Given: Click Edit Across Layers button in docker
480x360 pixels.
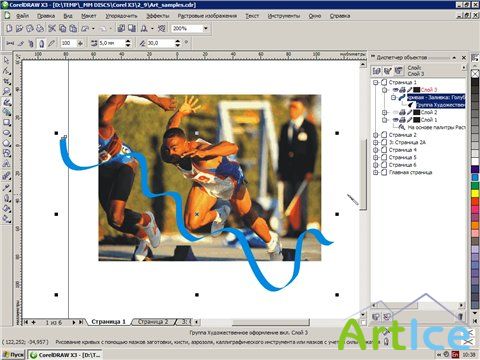Looking at the screenshot, I should point(387,71).
